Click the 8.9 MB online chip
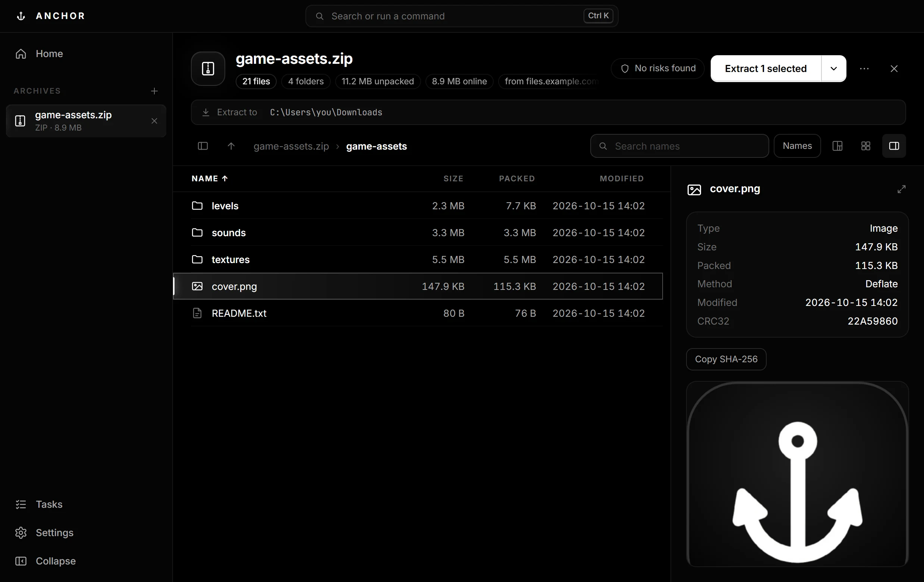This screenshot has height=582, width=924. pyautogui.click(x=459, y=81)
